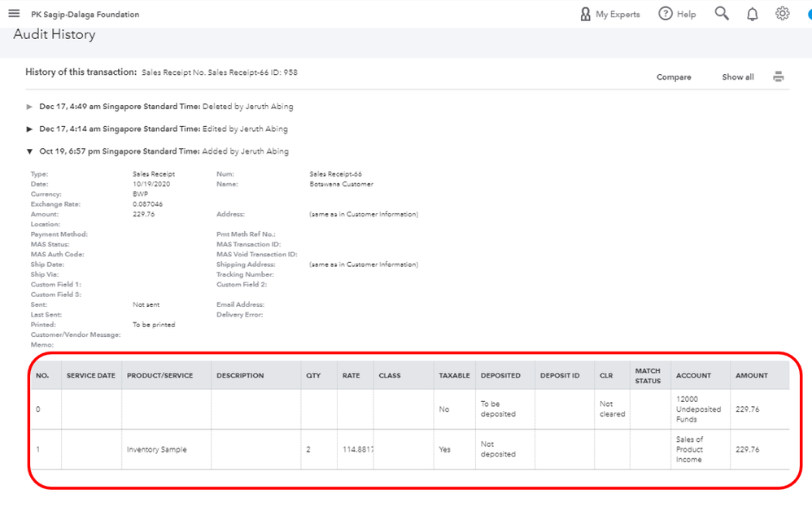Open the search magnifier icon
Image resolution: width=812 pixels, height=507 pixels.
[x=722, y=14]
